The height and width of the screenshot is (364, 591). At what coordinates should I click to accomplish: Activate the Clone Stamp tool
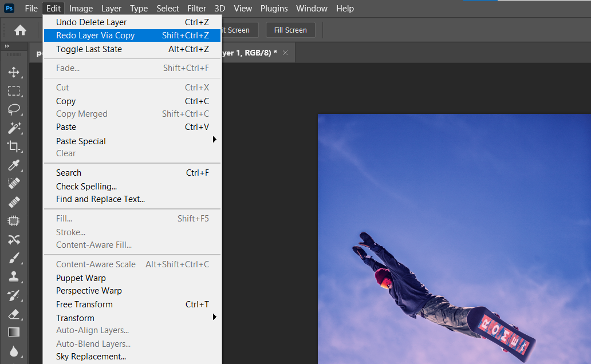[x=14, y=276]
